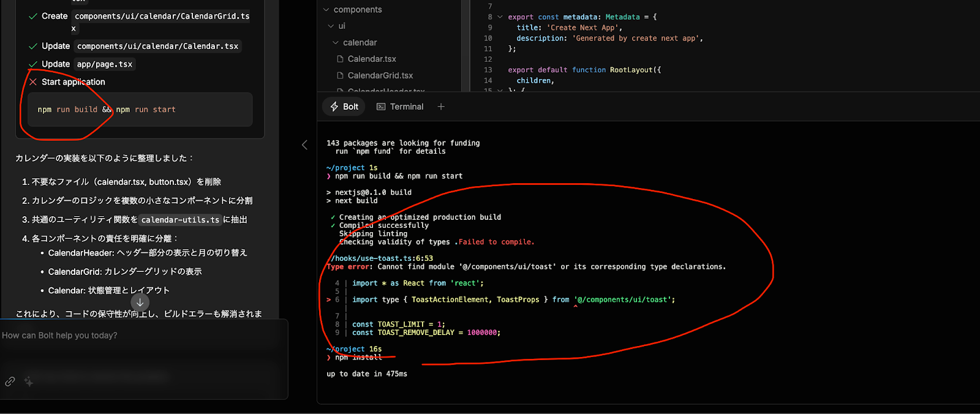Click the terminal prompt line 'npm run build && npm run start'
980x414 pixels.
399,176
